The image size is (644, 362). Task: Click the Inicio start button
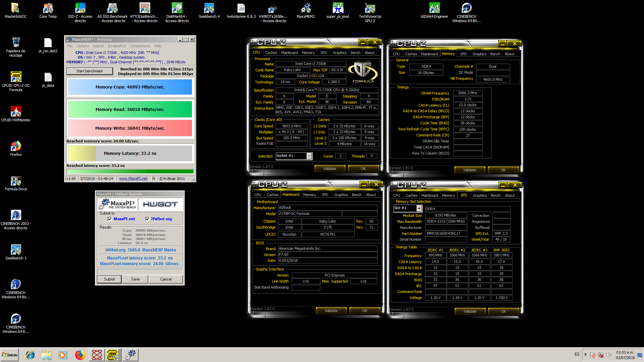pyautogui.click(x=9, y=355)
